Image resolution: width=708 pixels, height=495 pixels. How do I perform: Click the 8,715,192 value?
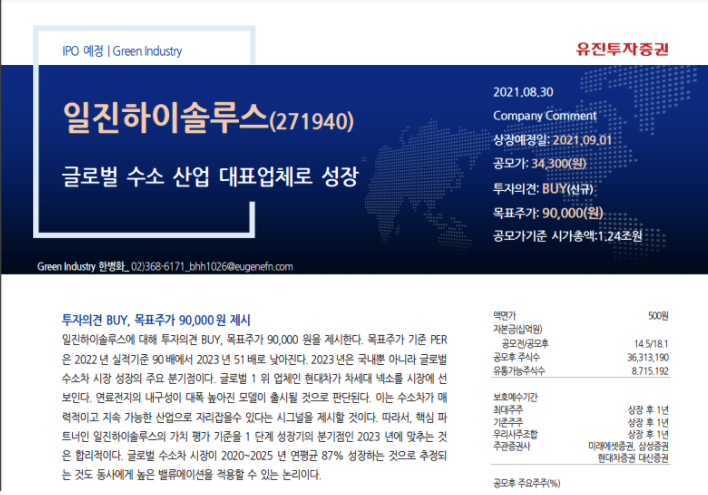point(649,371)
